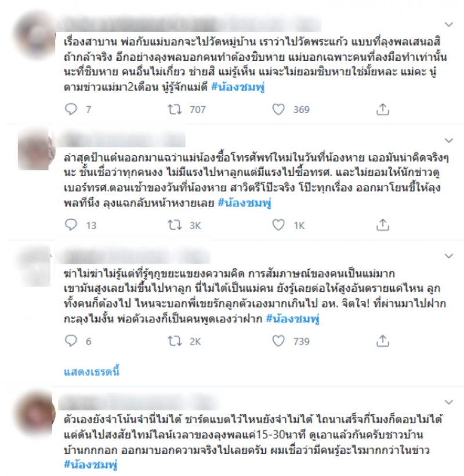Reply to the tweet with 6 comments
Screen dimensions: 464x476
(x=71, y=341)
